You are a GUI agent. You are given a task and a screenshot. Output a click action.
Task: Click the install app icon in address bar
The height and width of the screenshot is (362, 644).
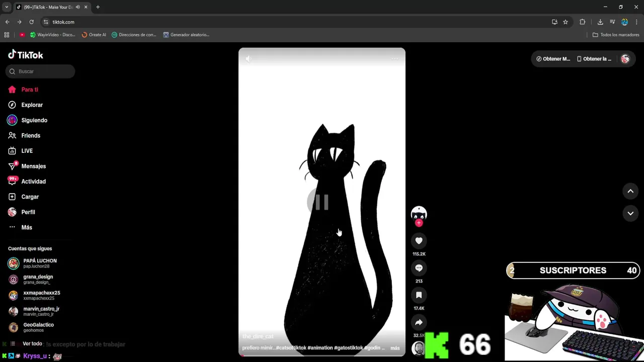[x=554, y=22]
